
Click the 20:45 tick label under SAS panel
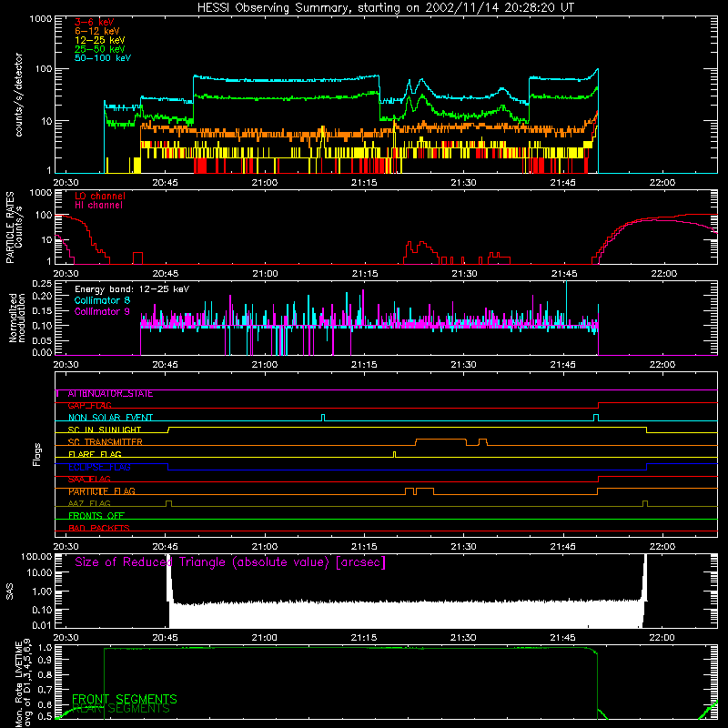coord(166,638)
